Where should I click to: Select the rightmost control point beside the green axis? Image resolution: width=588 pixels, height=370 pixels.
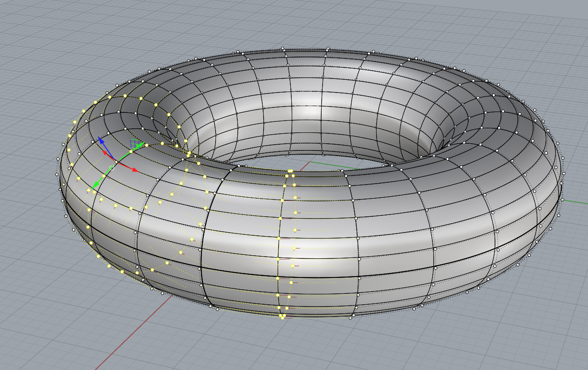563,200
